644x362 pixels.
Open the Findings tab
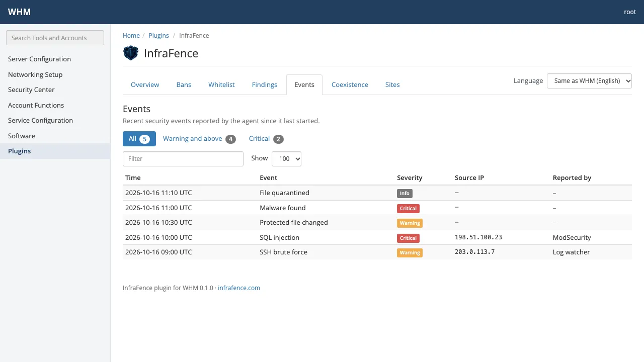265,85
